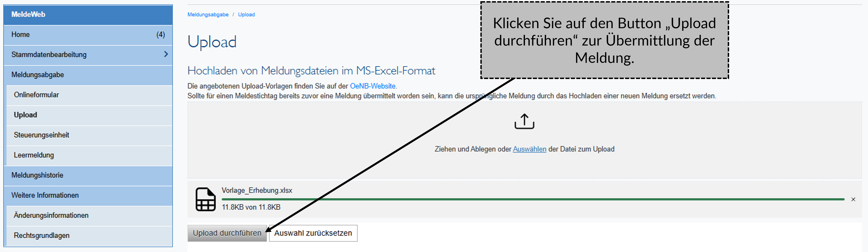Open Weitere Informationen section
This screenshot has width=868, height=252.
45,195
